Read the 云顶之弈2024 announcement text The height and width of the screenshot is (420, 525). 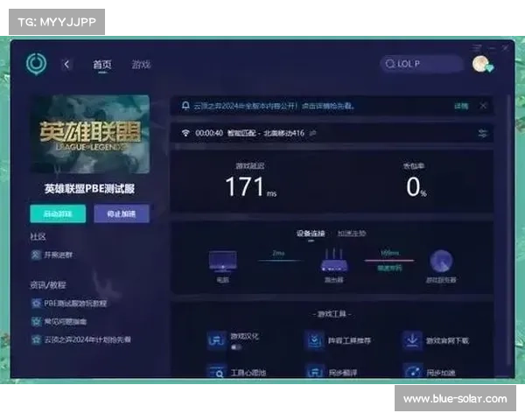coord(274,106)
